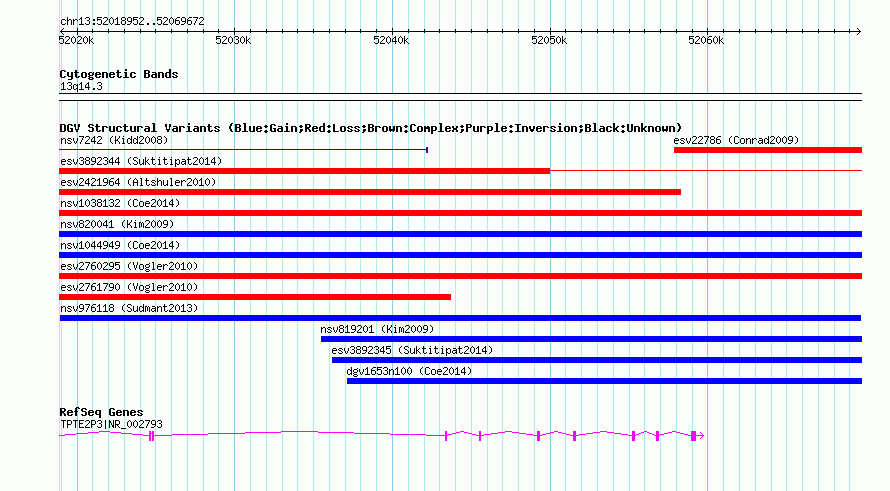Click the esv2761790 (Vogler2010) label
The image size is (890, 491).
click(129, 287)
